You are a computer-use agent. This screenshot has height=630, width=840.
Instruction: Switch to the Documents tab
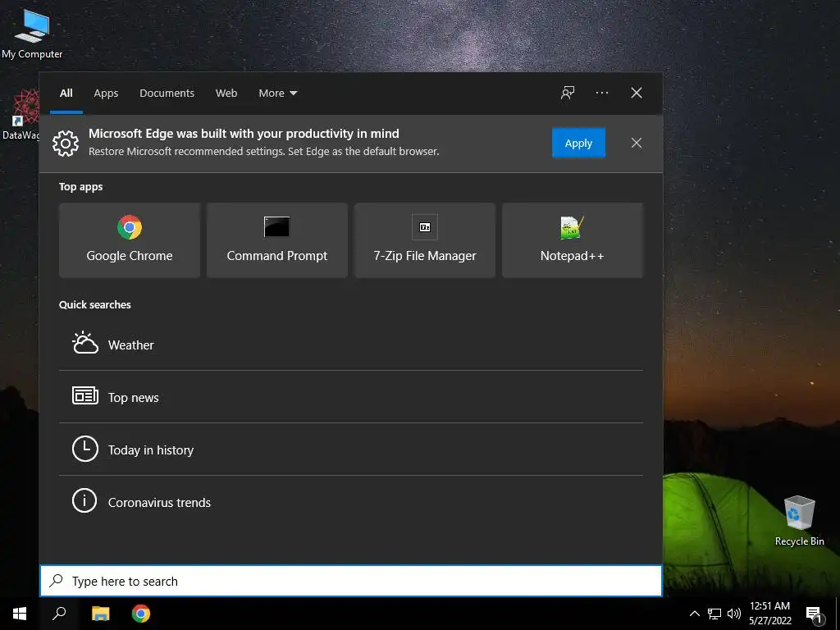(167, 94)
